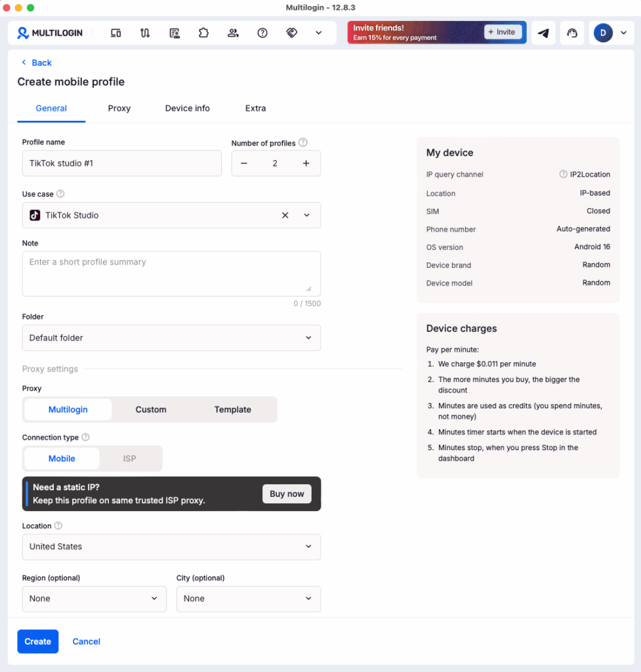Clear the TikTok Studio use case selection
Image resolution: width=641 pixels, height=672 pixels.
pyautogui.click(x=285, y=215)
